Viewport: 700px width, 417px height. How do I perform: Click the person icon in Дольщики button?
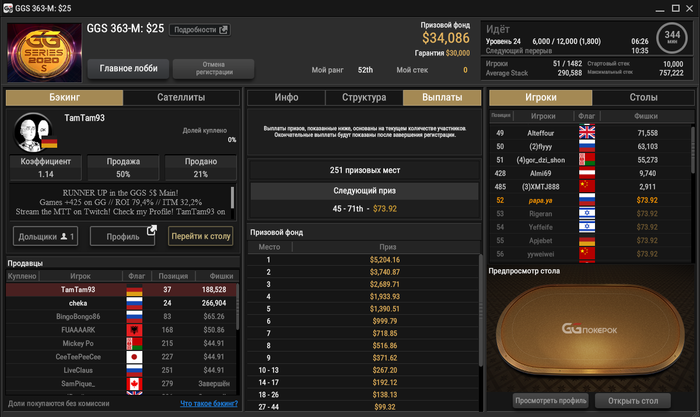point(64,237)
